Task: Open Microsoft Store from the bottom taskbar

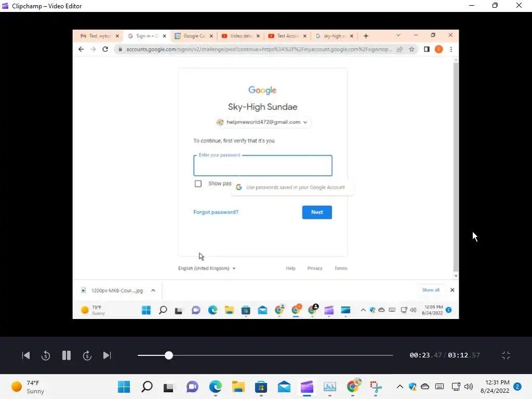Action: coord(261,387)
